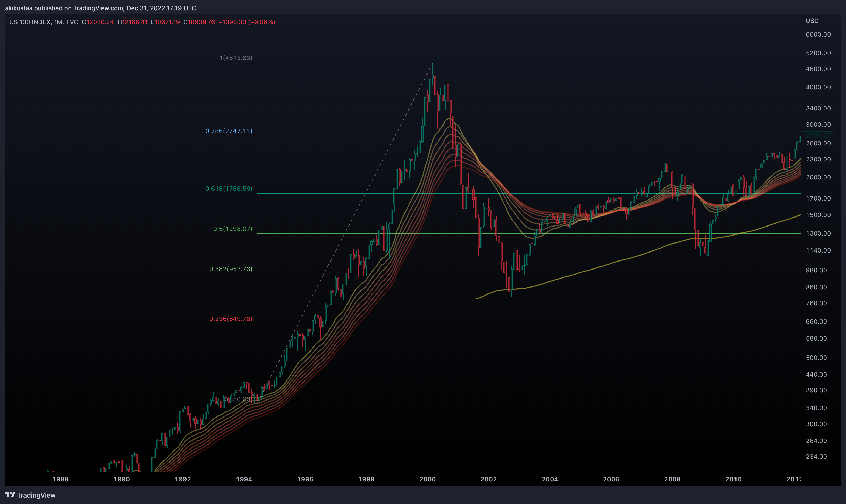The height and width of the screenshot is (504, 846).
Task: Click the 4000.00 price axis label
Action: click(x=818, y=87)
